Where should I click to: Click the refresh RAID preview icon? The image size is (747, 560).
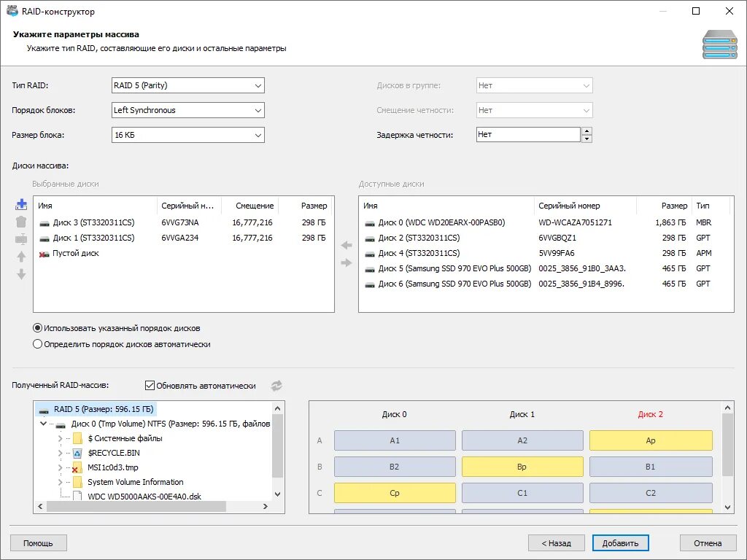[276, 386]
